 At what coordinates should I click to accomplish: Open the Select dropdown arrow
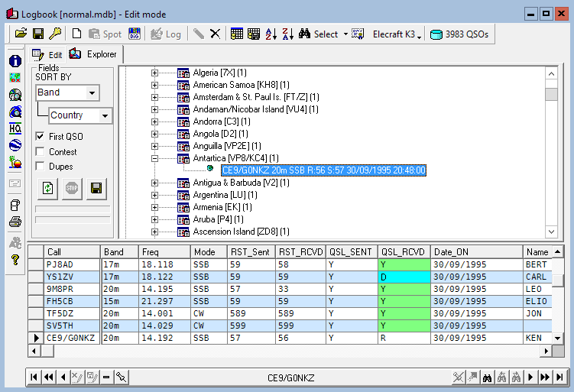point(345,34)
